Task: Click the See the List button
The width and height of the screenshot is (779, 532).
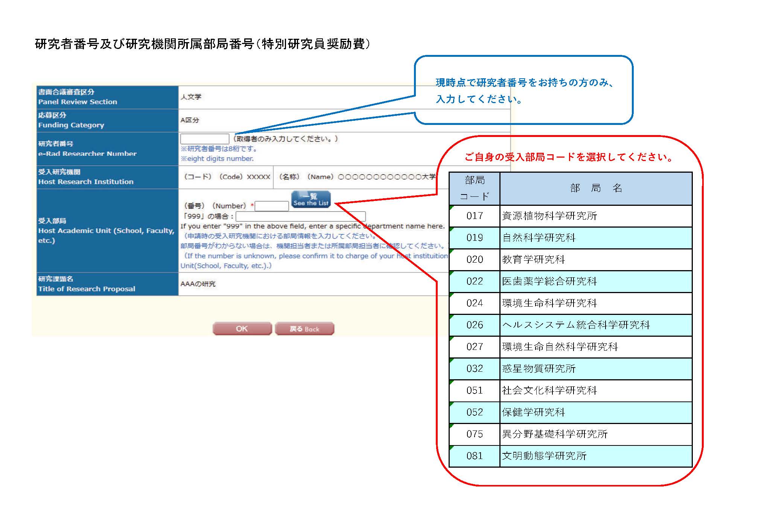Action: pyautogui.click(x=311, y=199)
